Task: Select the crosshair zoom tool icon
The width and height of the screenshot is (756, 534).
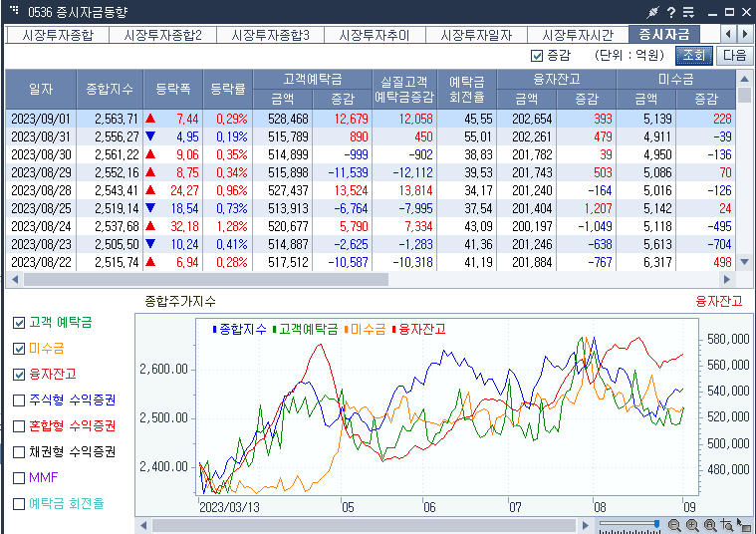Action: [727, 525]
